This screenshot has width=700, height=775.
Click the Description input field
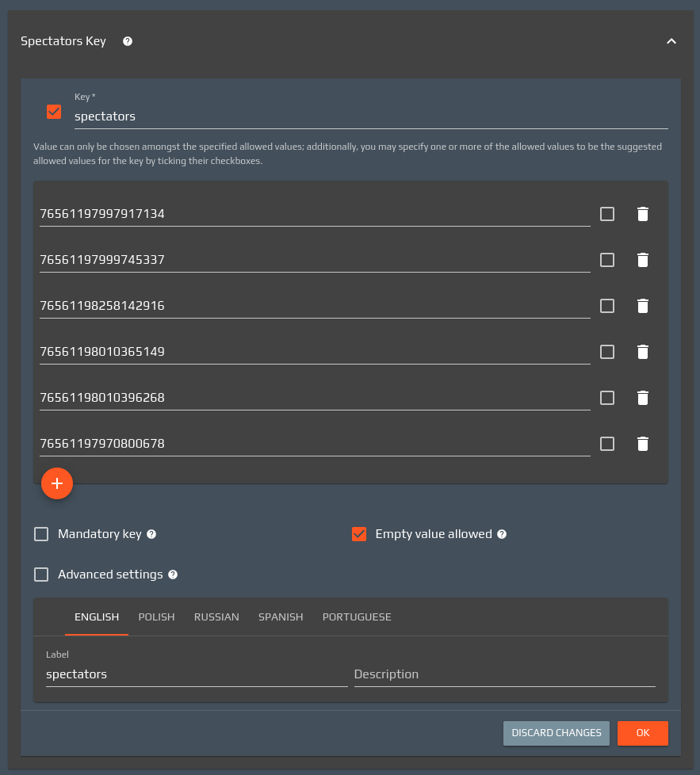[x=504, y=674]
